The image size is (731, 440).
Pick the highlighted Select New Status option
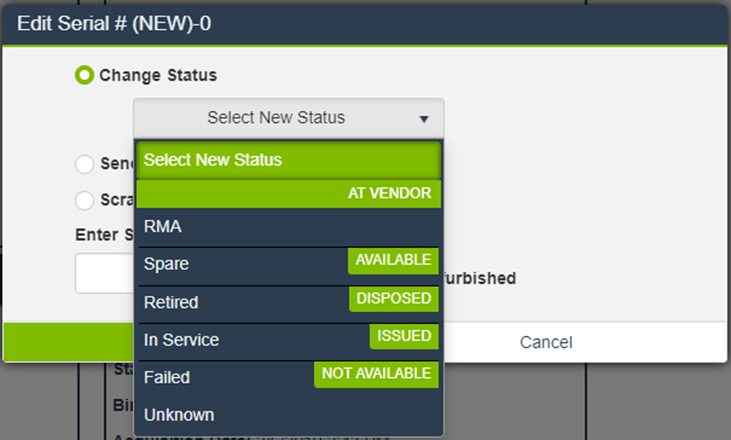pos(288,160)
